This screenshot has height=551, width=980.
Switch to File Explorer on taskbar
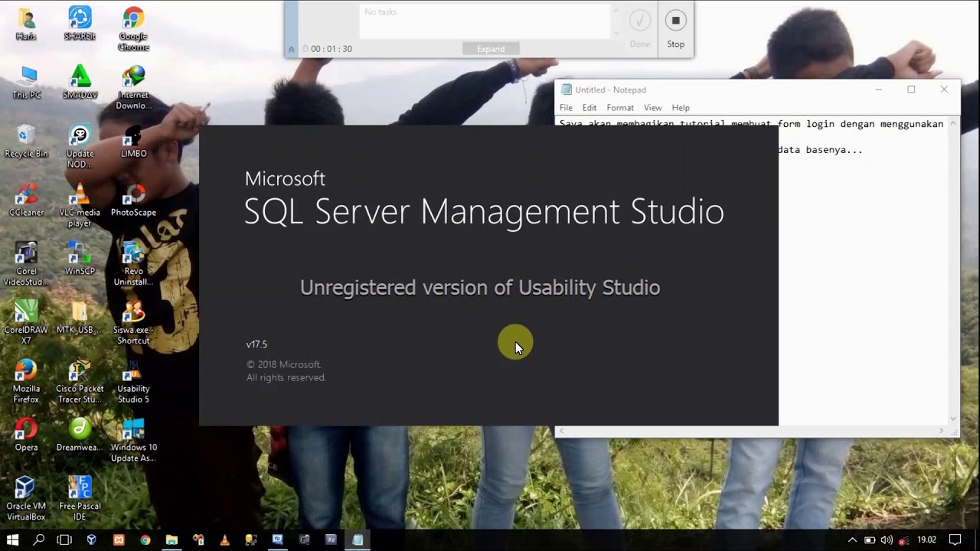(171, 540)
